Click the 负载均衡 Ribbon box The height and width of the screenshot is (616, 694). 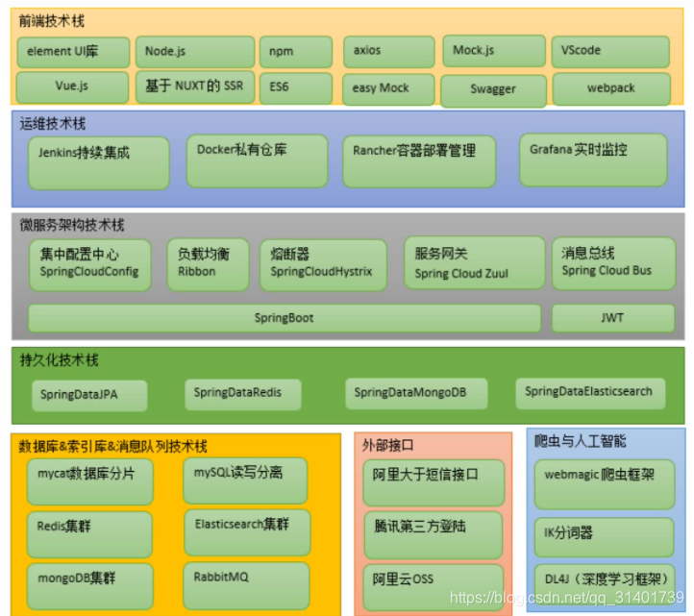point(208,264)
